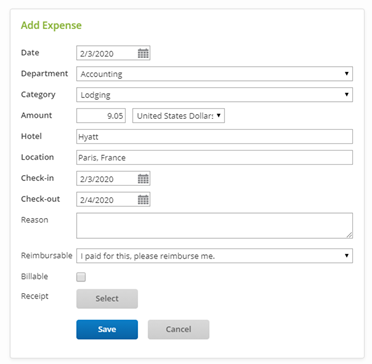Click the Save button
The image size is (372, 364).
(107, 329)
